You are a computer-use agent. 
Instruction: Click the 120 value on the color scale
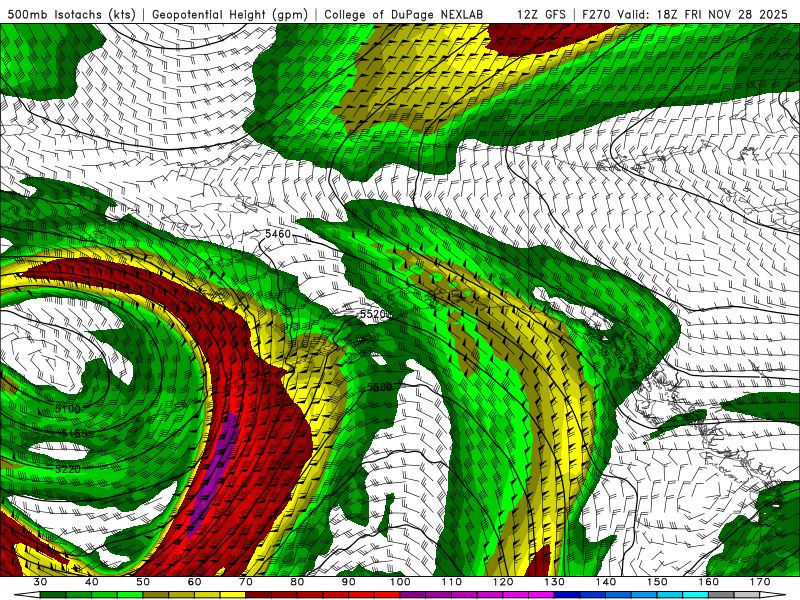pos(503,582)
